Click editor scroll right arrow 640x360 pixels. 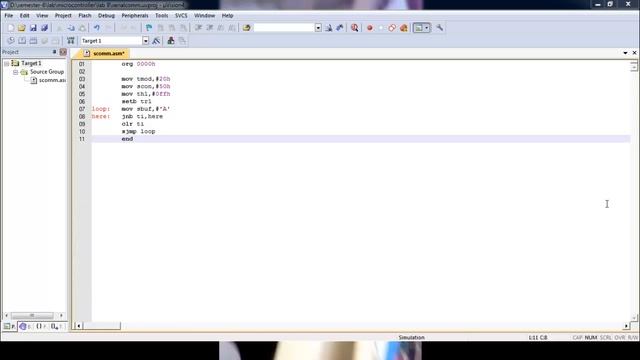click(626, 326)
